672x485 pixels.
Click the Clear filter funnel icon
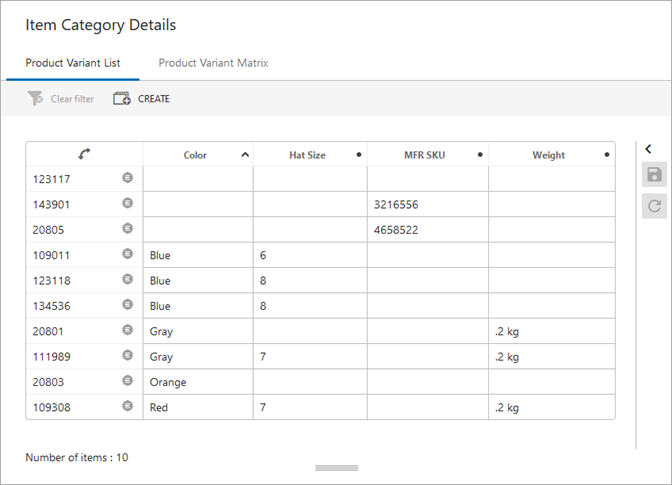pos(36,99)
